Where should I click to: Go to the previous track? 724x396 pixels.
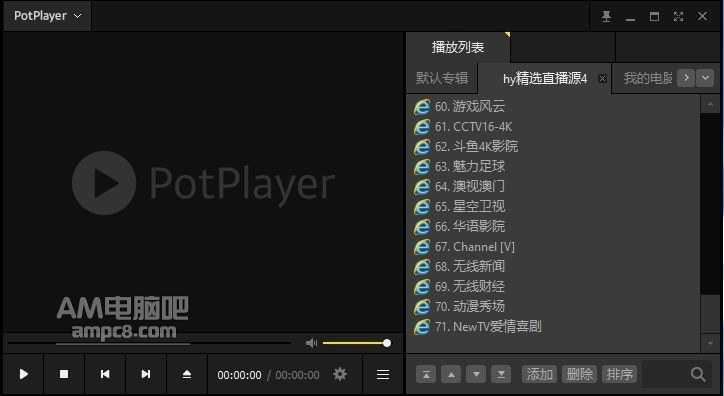click(x=105, y=374)
